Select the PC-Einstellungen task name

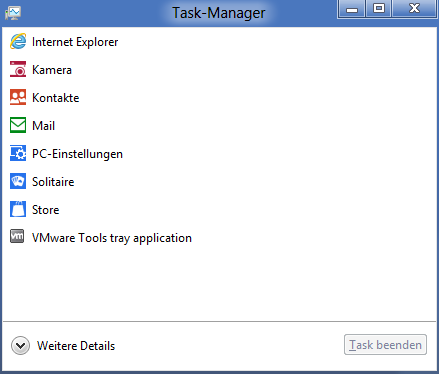[77, 154]
